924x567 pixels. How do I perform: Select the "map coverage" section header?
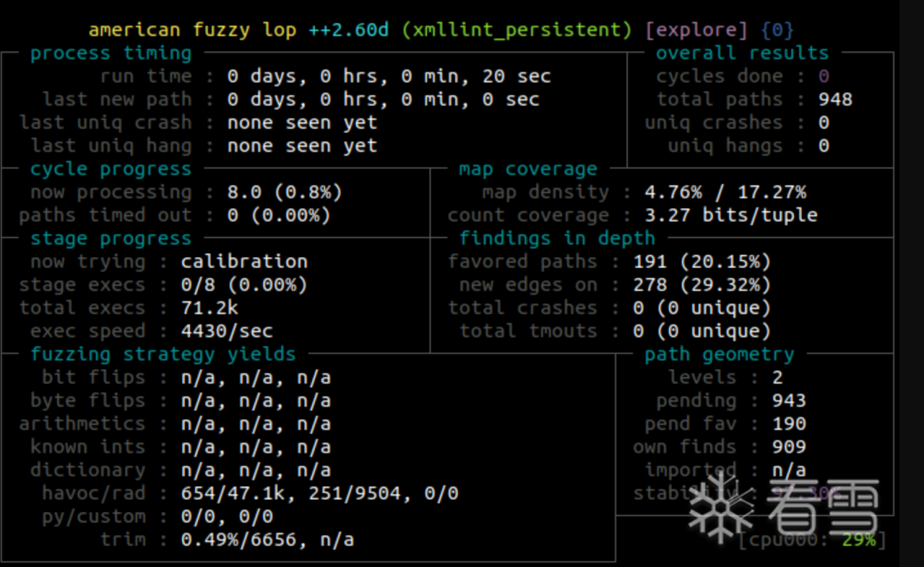pos(528,169)
